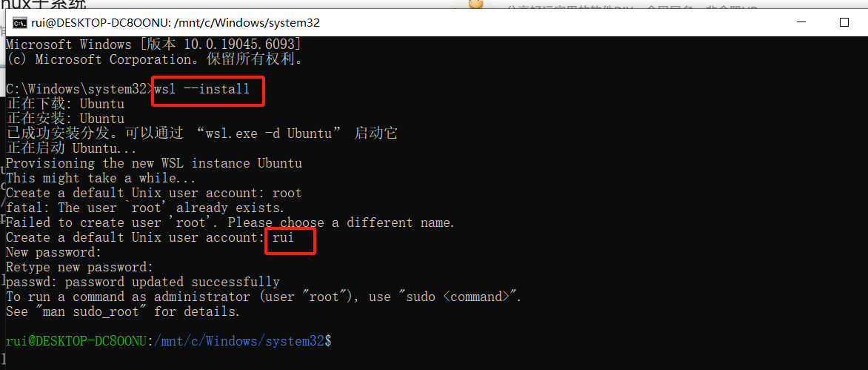Click the 'See man sudo_root for details' line

click(123, 312)
